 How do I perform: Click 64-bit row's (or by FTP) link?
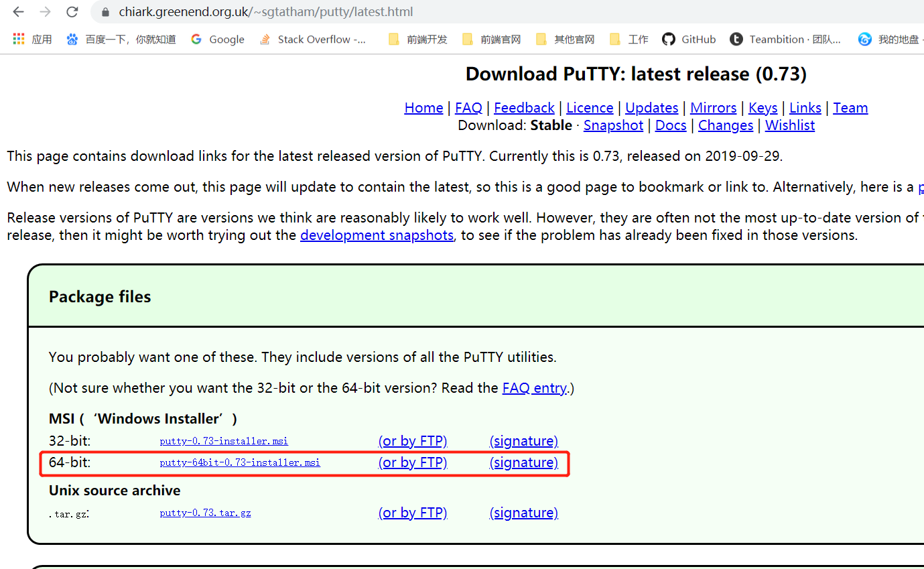tap(413, 462)
